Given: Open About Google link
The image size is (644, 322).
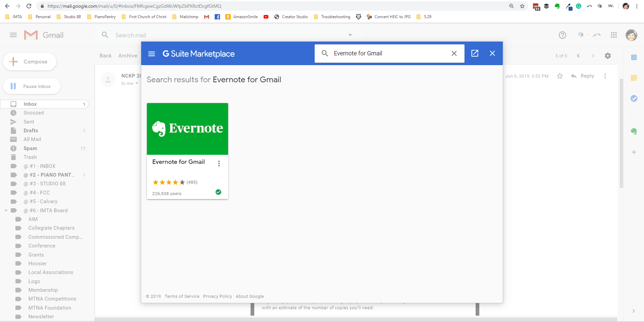Looking at the screenshot, I should 250,296.
